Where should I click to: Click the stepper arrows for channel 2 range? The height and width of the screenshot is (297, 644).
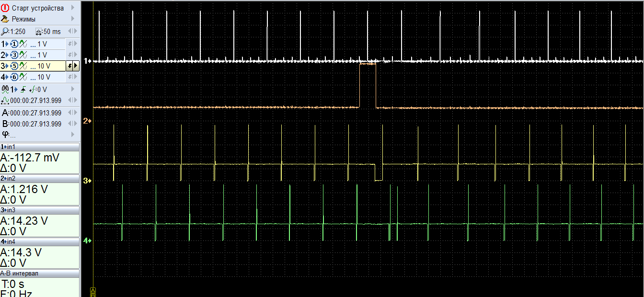[x=73, y=55]
